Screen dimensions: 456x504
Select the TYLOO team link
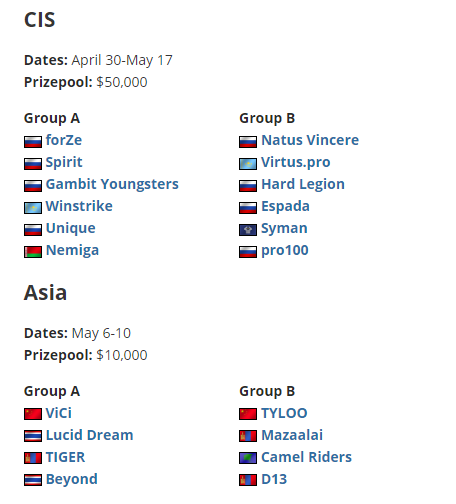(284, 413)
